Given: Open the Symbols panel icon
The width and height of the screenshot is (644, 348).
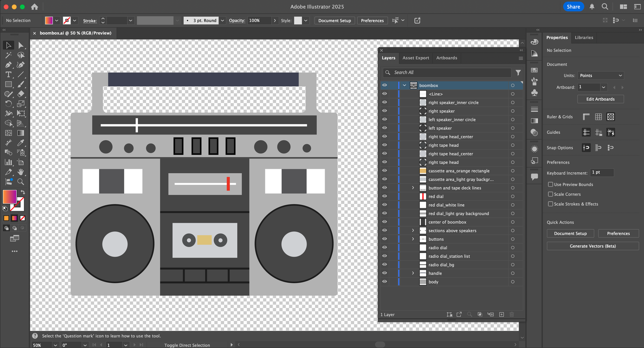Looking at the screenshot, I should tap(535, 92).
